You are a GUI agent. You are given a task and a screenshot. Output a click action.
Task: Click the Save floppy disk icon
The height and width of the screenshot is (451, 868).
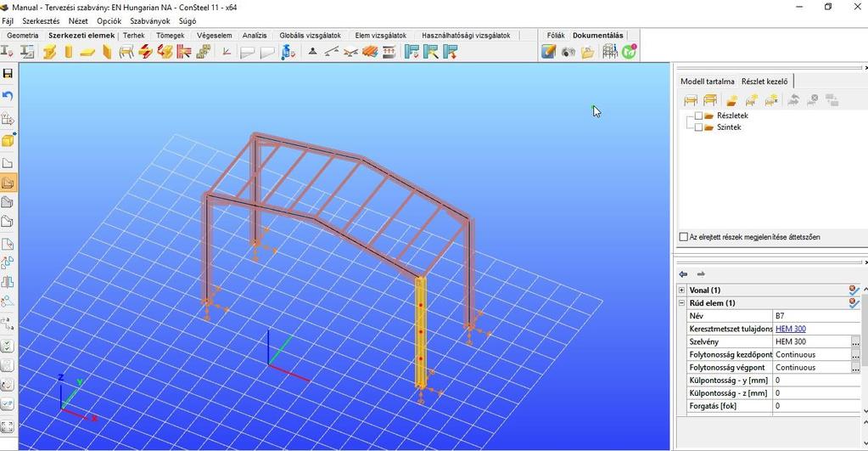[8, 74]
